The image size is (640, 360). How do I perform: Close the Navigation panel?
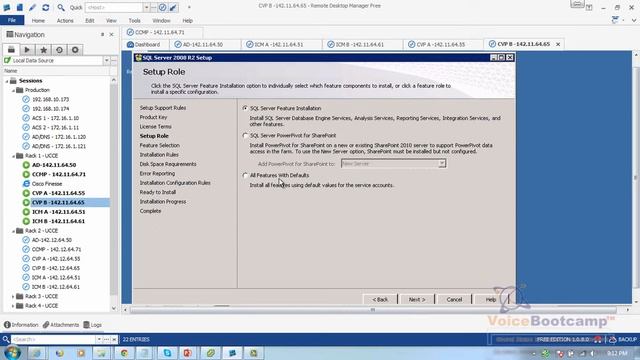tap(111, 35)
